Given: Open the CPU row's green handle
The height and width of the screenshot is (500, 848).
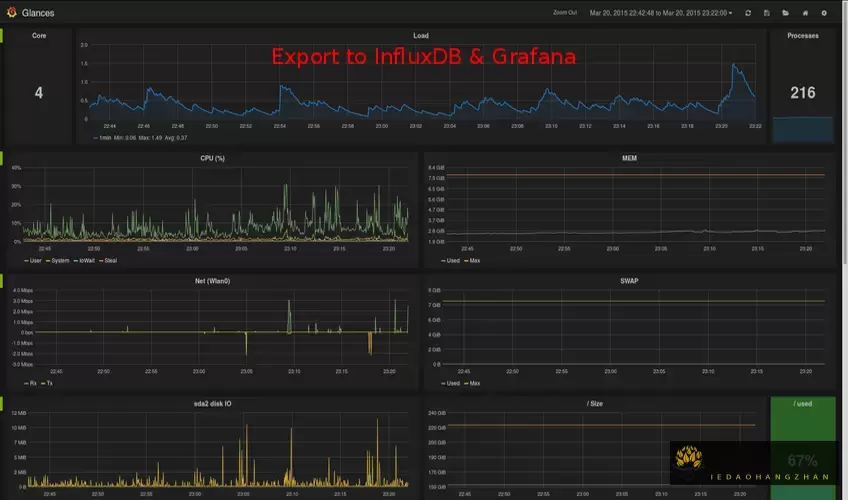Looking at the screenshot, I should click(x=1, y=158).
